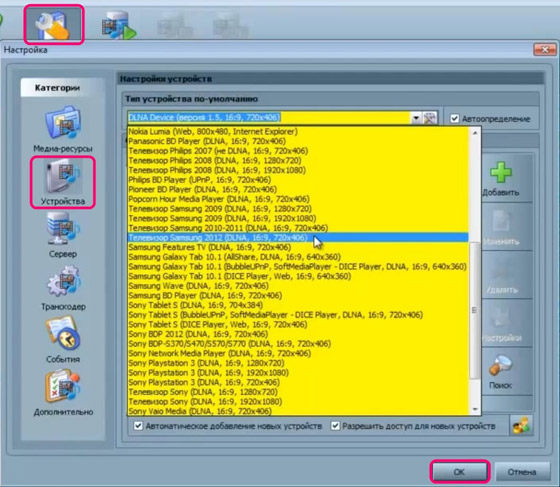The image size is (560, 487).
Task: Close the Настройка dialog
Action: [544, 50]
